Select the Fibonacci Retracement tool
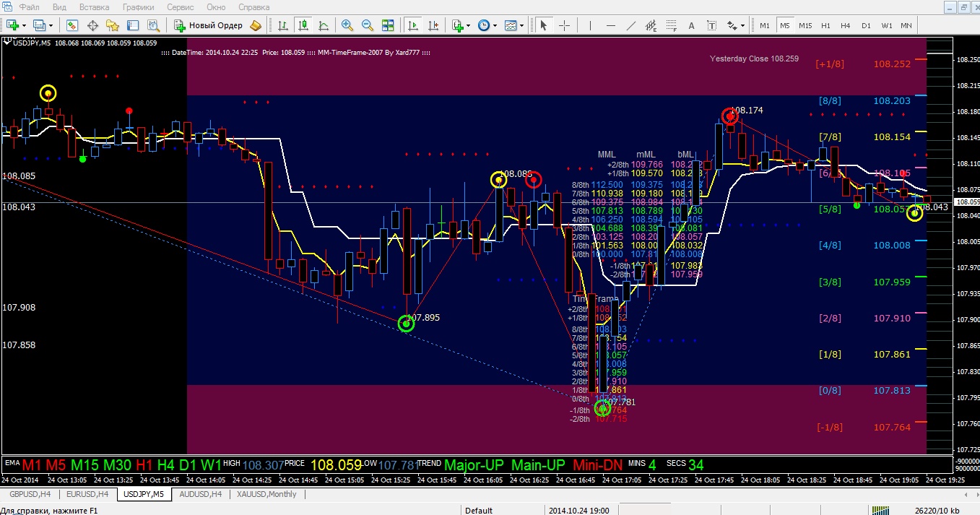980x515 pixels. (672, 25)
